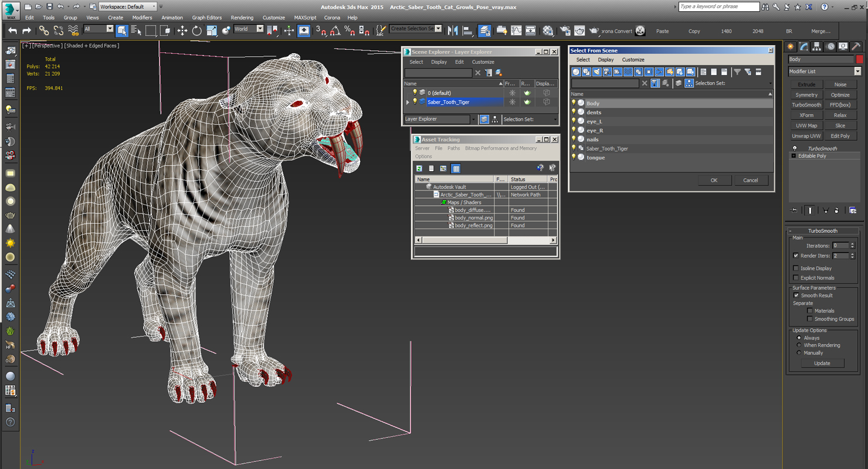Image resolution: width=868 pixels, height=469 pixels.
Task: Enable Smoothing Groups checkbox
Action: (810, 319)
